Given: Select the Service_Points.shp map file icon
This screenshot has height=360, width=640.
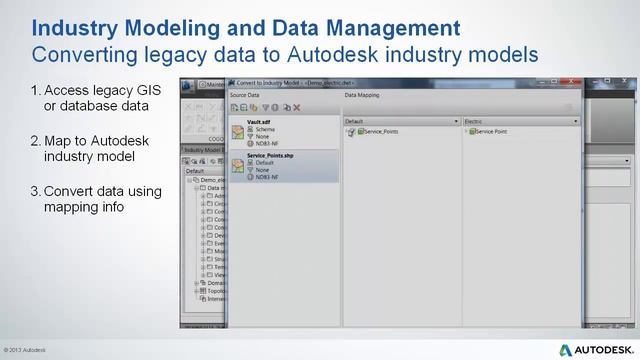Looking at the screenshot, I should pos(238,166).
